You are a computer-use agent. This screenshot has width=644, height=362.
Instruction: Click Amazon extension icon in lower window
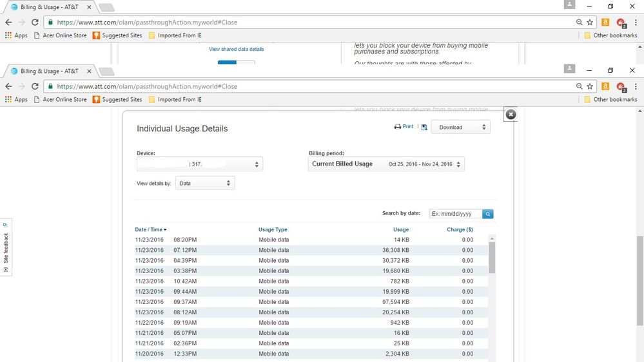click(605, 86)
